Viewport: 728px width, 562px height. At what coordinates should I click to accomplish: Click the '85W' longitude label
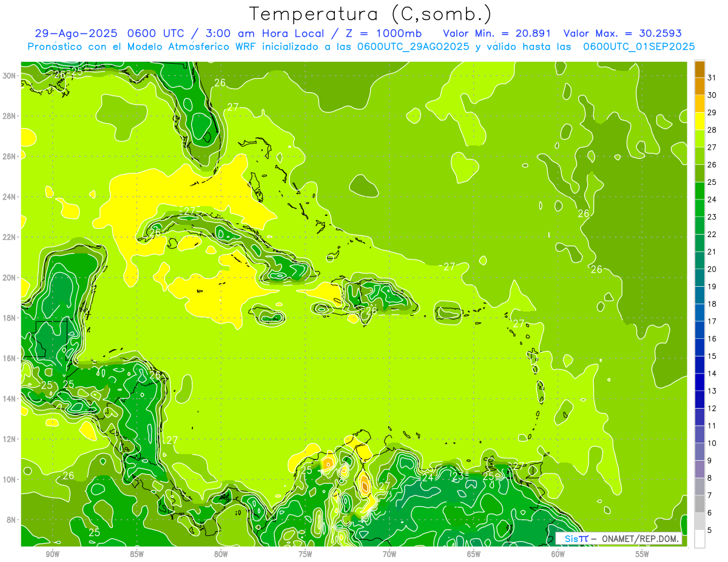[136, 554]
